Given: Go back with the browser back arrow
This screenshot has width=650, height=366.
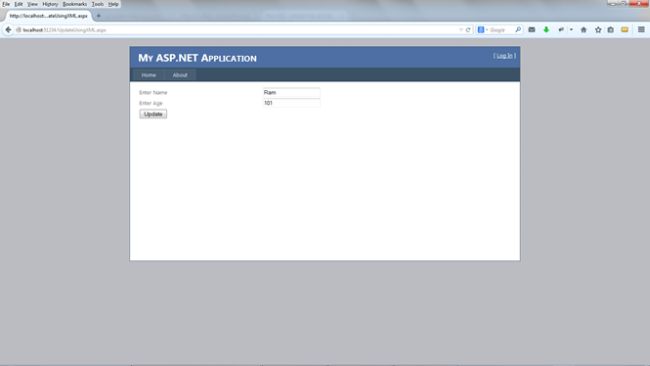Looking at the screenshot, I should [8, 30].
